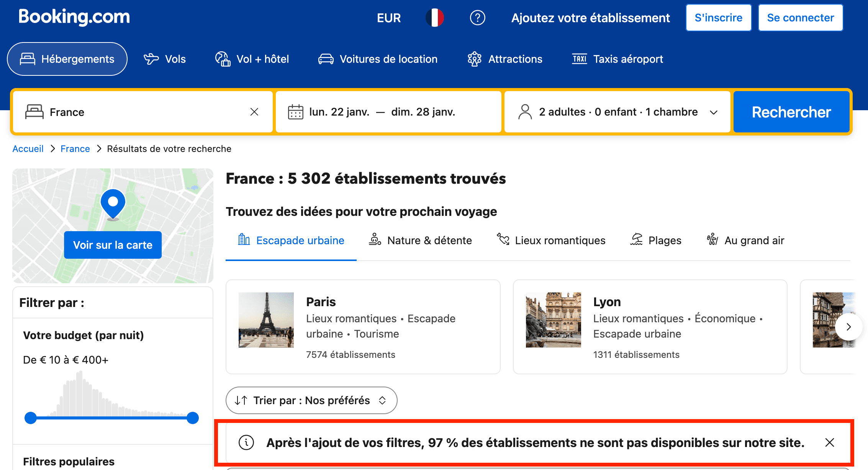The height and width of the screenshot is (470, 868).
Task: Follow the Accueil breadcrumb link
Action: 28,149
